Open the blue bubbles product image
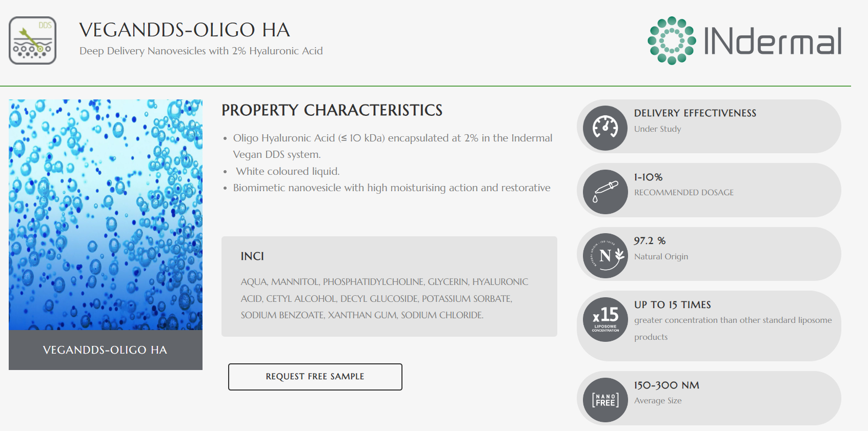The height and width of the screenshot is (431, 868). tap(106, 214)
